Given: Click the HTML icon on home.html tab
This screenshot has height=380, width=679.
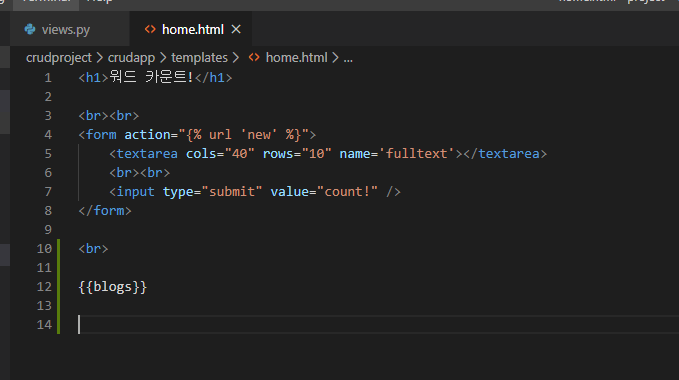Looking at the screenshot, I should tap(150, 29).
